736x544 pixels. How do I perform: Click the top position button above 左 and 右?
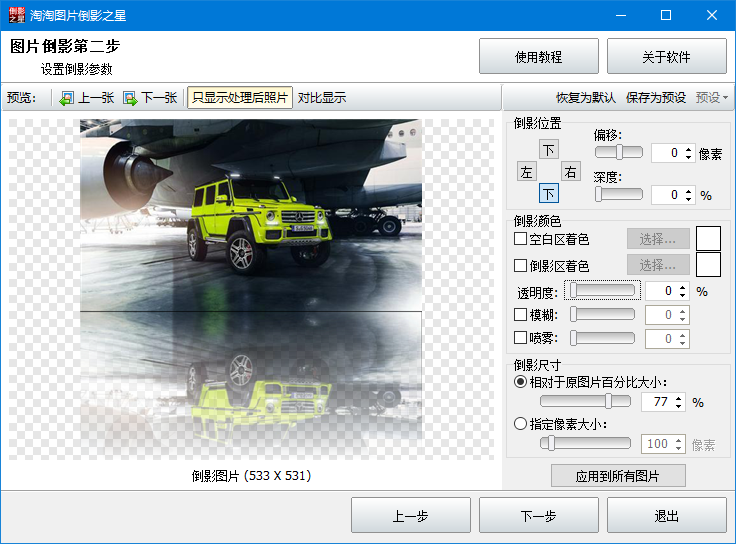pyautogui.click(x=549, y=150)
